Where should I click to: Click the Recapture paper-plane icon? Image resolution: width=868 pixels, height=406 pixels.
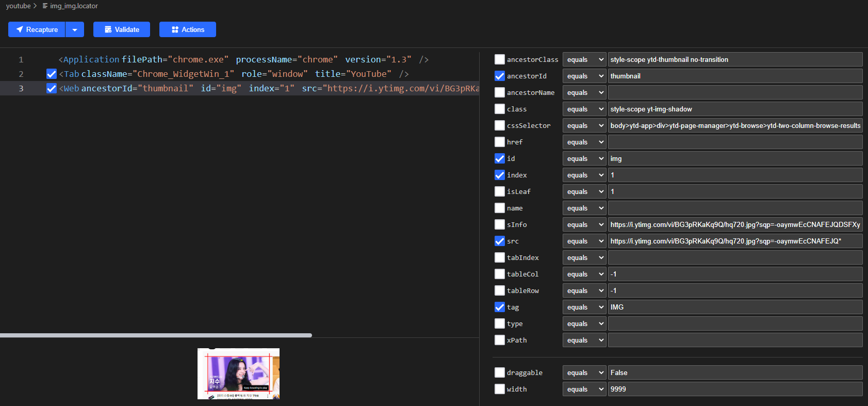(20, 29)
